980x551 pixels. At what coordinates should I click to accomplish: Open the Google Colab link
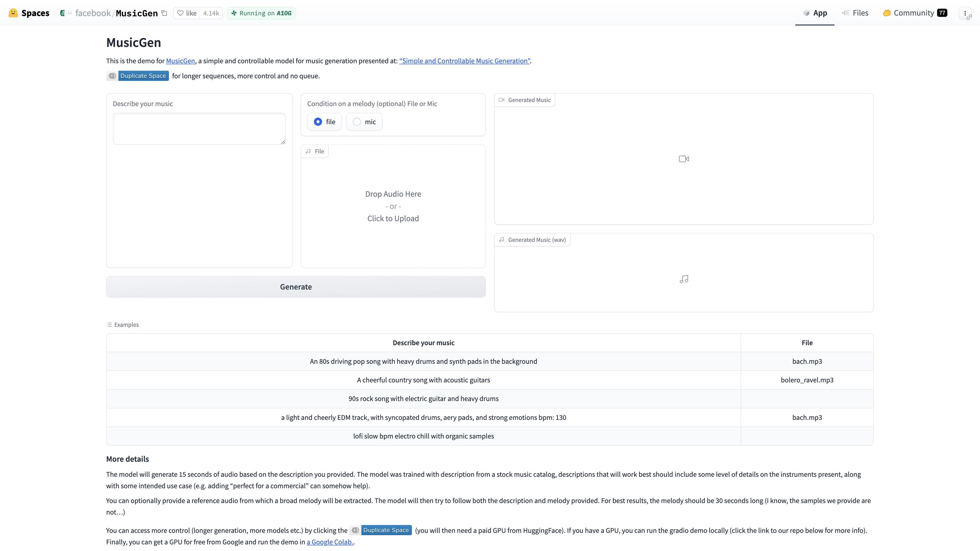[x=330, y=542]
